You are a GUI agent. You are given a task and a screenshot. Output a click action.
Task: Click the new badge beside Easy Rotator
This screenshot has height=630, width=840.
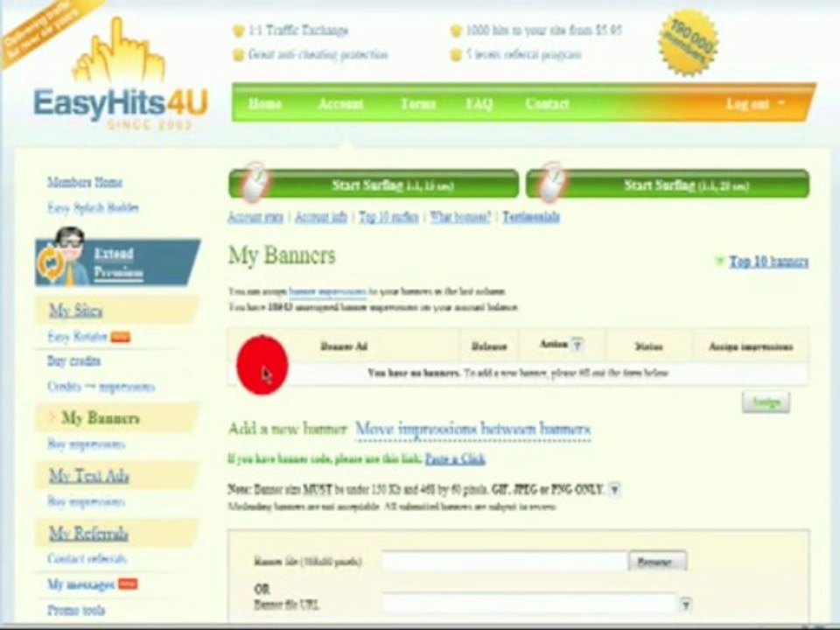(x=121, y=337)
